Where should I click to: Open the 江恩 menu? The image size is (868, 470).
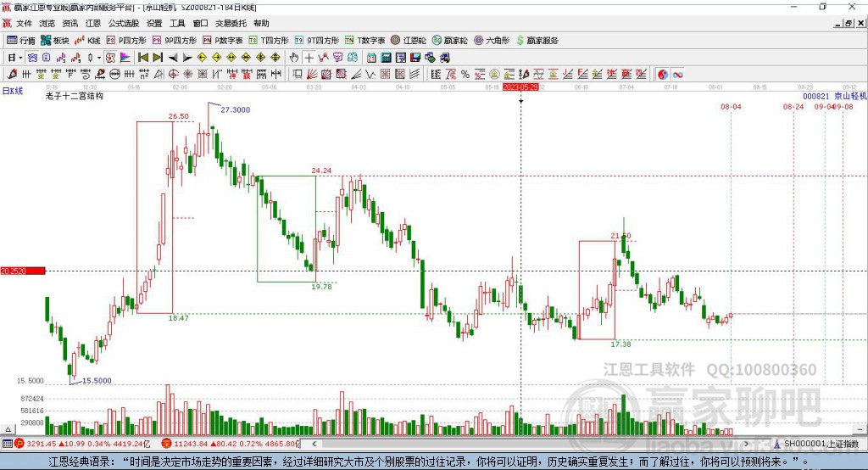coord(93,23)
